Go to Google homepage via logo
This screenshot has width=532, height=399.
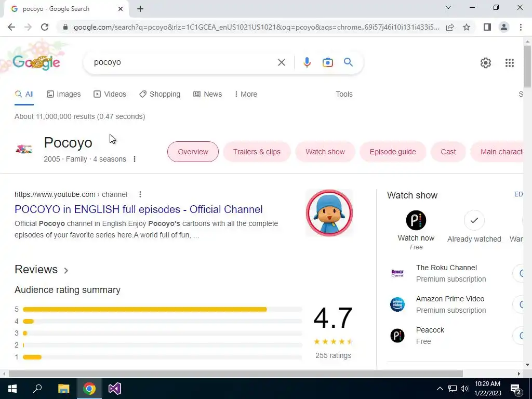[36, 62]
